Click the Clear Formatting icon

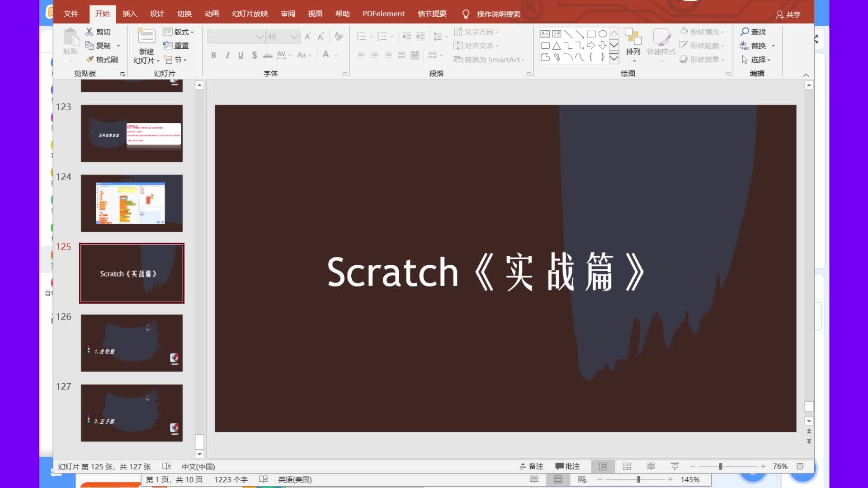coord(338,37)
